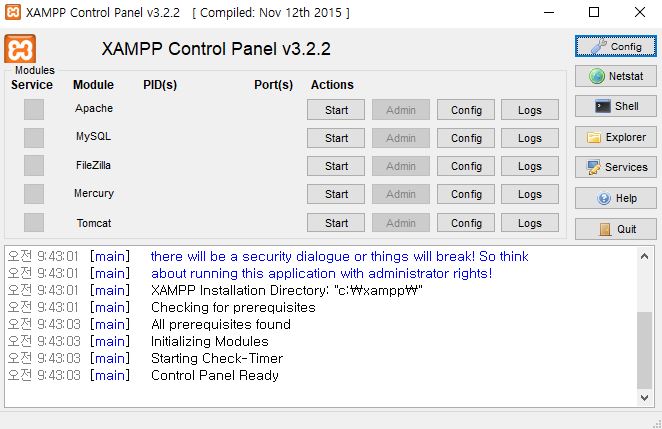Quit XAMPP with the door icon
This screenshot has height=429, width=662.
coord(616,229)
